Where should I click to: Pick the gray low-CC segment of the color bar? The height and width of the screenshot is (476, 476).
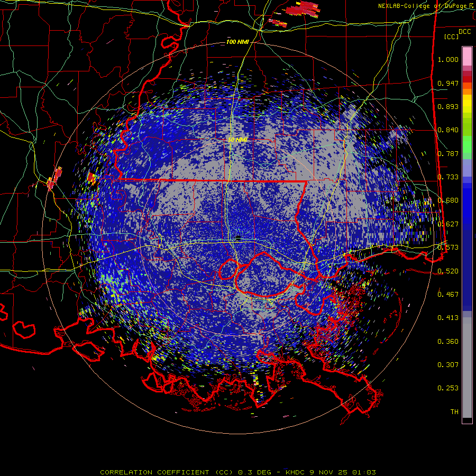[x=467, y=368]
